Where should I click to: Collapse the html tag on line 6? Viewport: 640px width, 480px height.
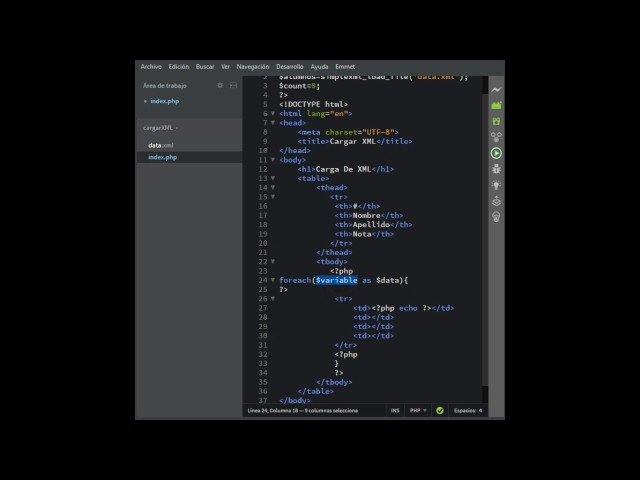click(273, 113)
